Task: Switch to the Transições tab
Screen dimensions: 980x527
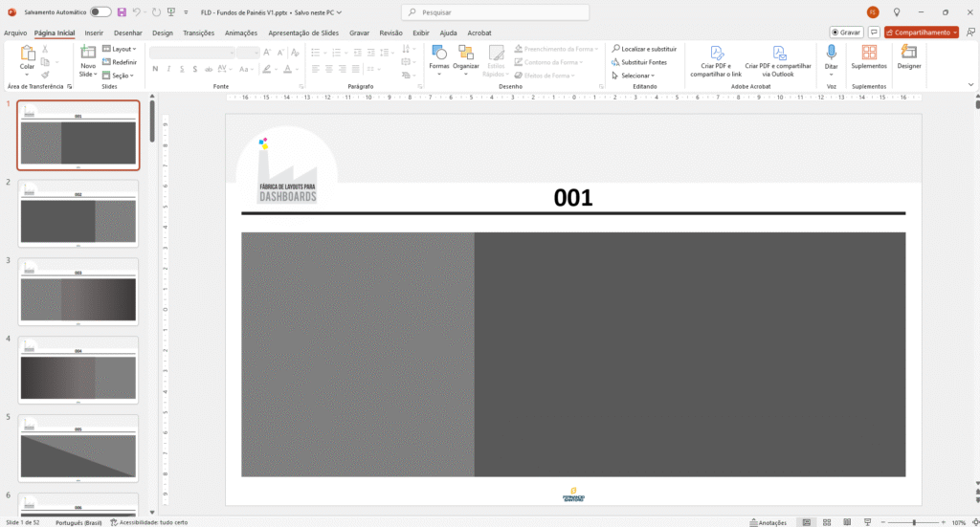Action: click(198, 33)
